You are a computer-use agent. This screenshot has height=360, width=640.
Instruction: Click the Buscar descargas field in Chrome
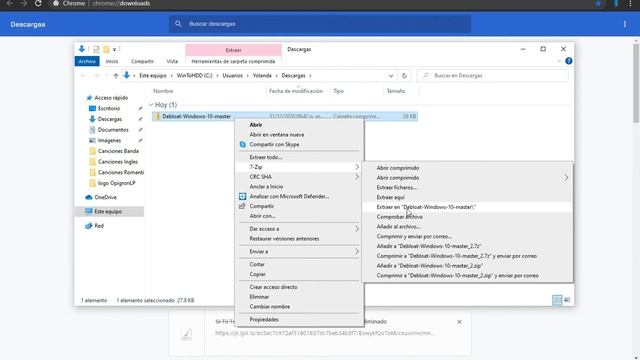320,24
